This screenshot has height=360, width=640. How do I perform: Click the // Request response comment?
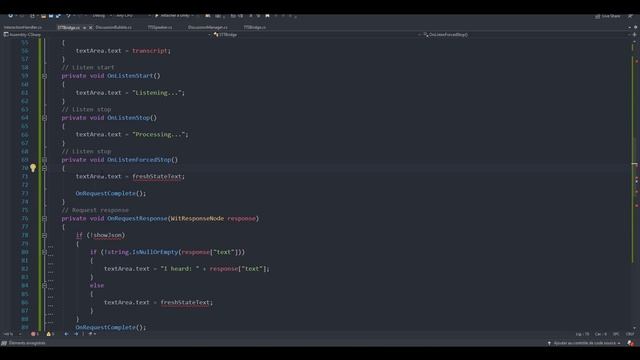tap(95, 210)
